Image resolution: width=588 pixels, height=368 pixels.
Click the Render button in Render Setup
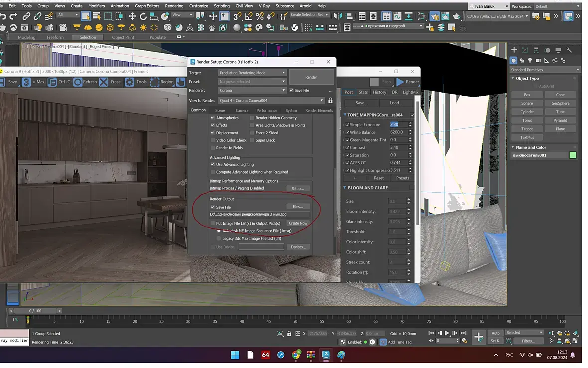click(311, 77)
